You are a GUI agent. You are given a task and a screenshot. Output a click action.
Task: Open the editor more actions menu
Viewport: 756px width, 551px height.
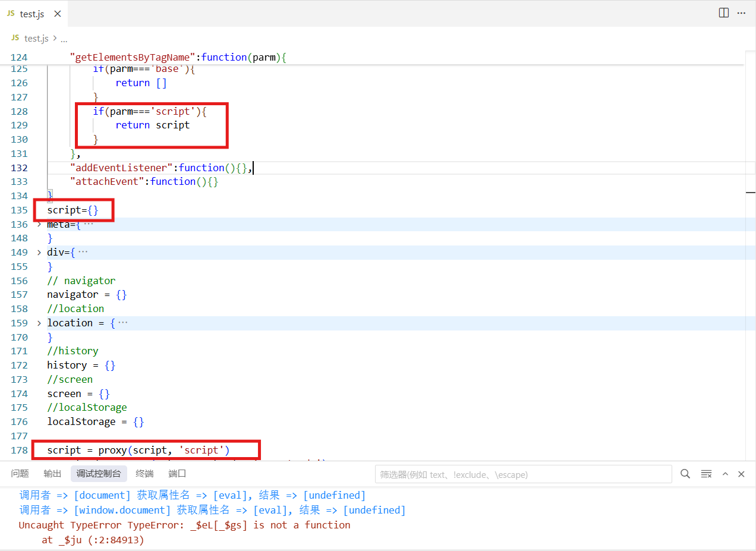click(741, 13)
